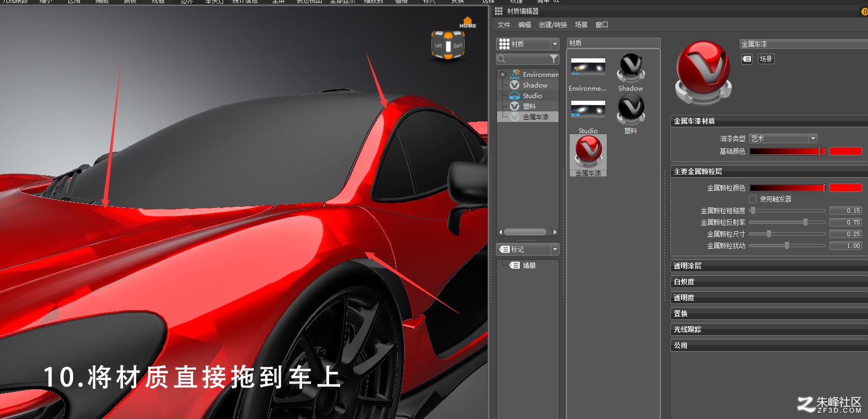868x419 pixels.
Task: Click the Shadow material sphere thumbnail
Action: point(631,68)
